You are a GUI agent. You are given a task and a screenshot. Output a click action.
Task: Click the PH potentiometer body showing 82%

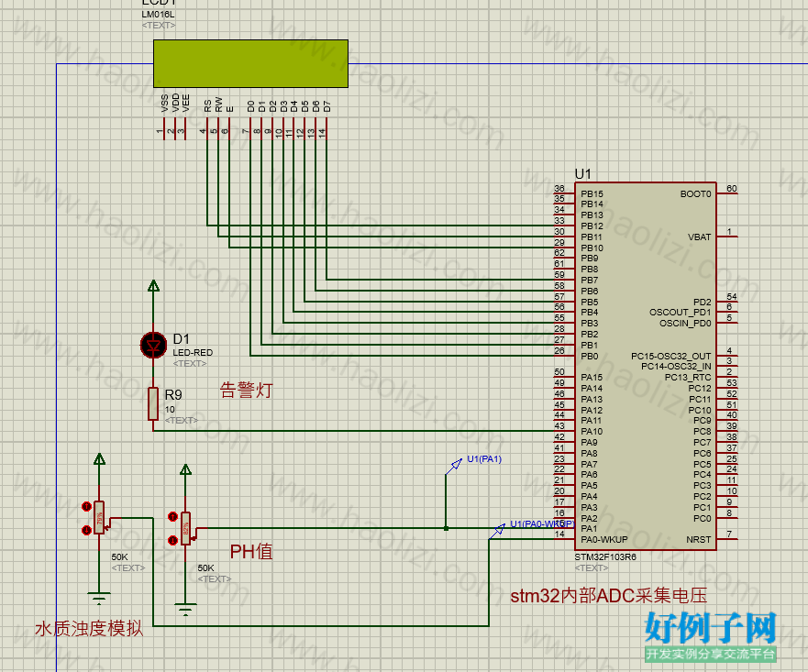tap(185, 528)
